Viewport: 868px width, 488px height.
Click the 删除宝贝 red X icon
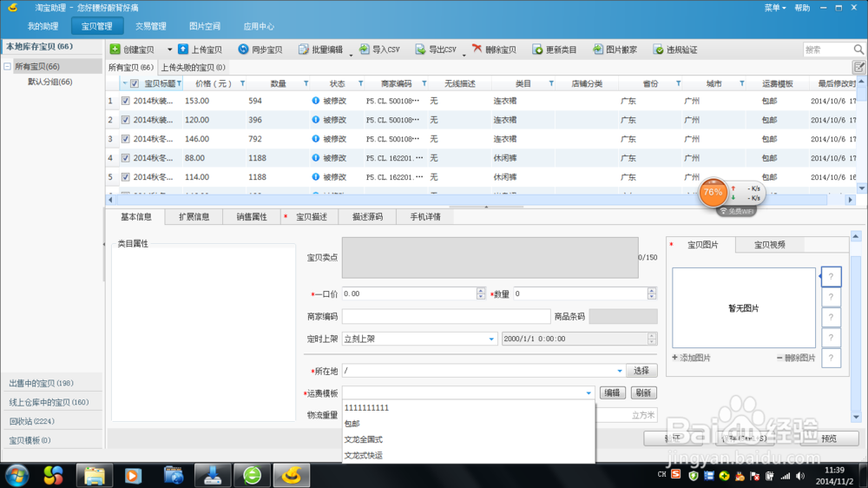click(x=477, y=49)
